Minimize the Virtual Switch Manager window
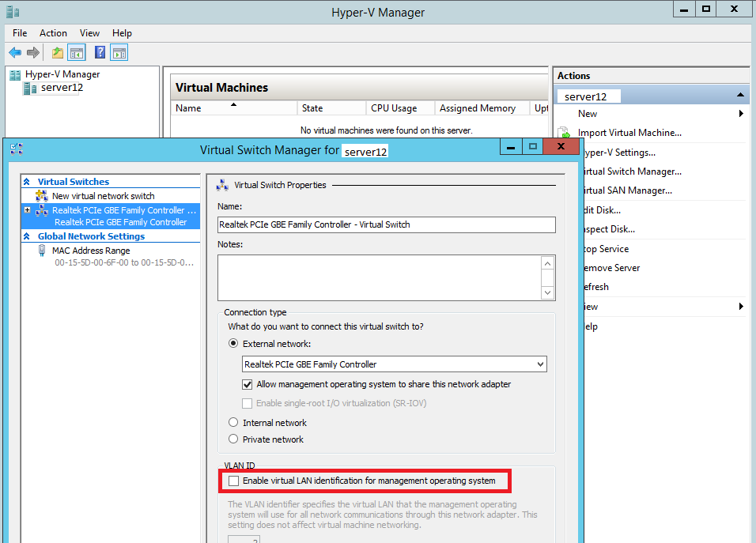This screenshot has height=543, width=756. coord(511,146)
